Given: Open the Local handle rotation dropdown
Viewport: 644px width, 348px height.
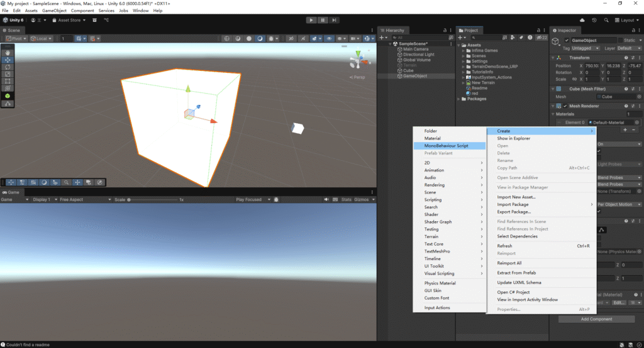Looking at the screenshot, I should 41,38.
